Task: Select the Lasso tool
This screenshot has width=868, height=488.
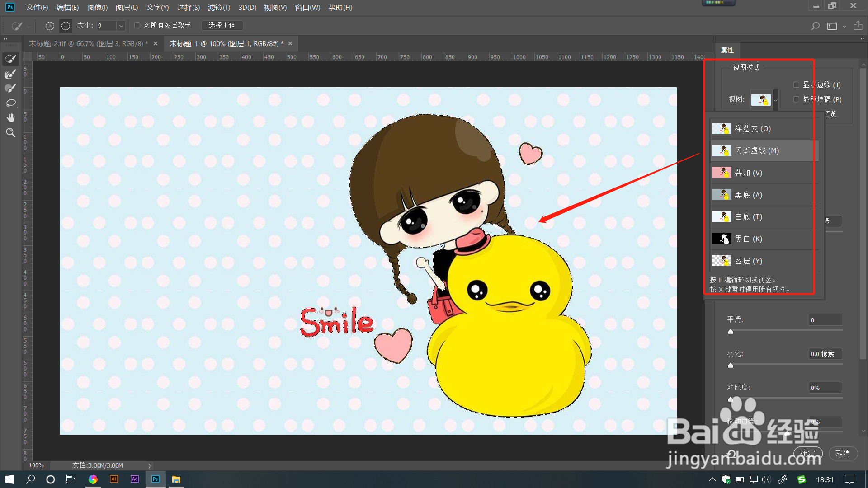Action: 10,103
